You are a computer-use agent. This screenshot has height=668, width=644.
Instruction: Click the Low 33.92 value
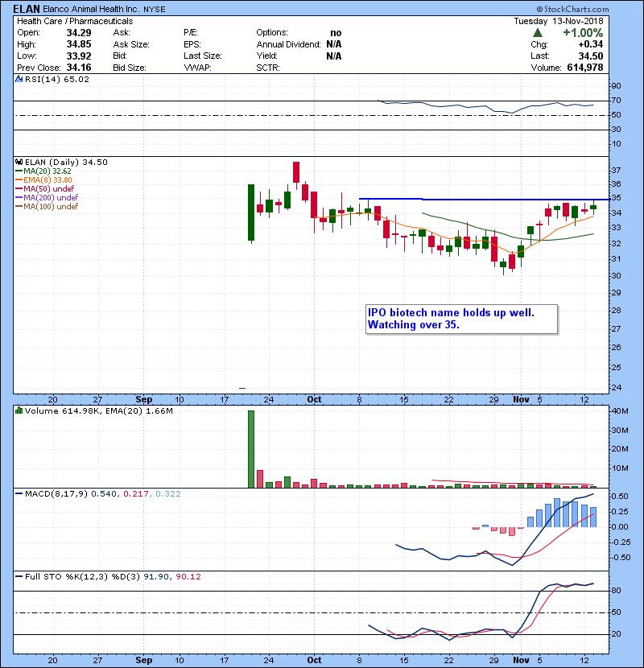(79, 56)
